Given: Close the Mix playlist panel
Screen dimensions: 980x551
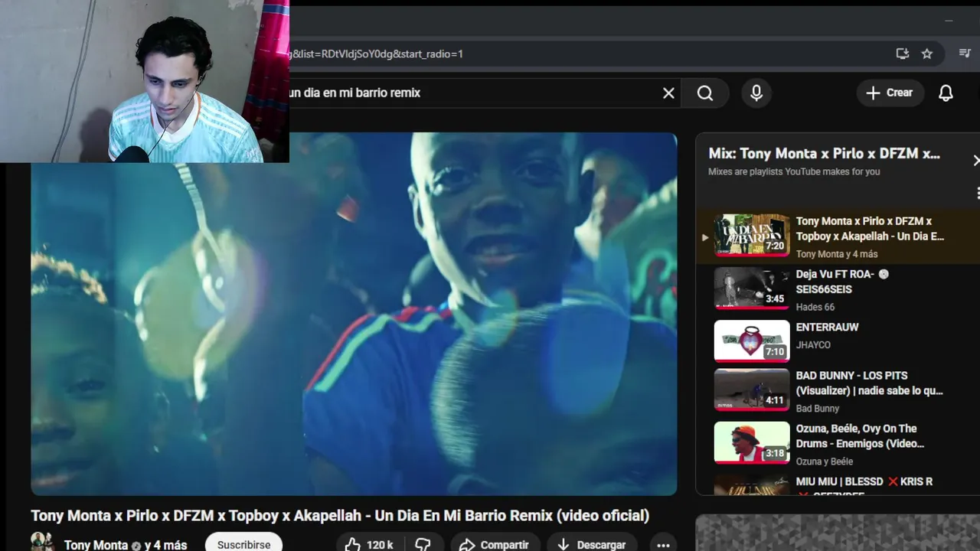Looking at the screenshot, I should pos(975,161).
